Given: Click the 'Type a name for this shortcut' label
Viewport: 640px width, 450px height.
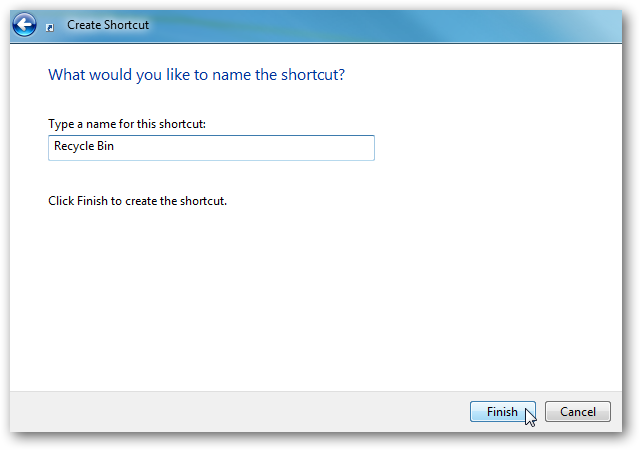Looking at the screenshot, I should [127, 124].
